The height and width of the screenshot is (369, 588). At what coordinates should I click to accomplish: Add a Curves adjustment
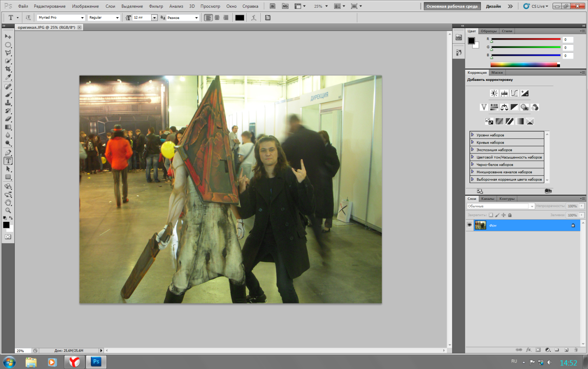click(514, 93)
